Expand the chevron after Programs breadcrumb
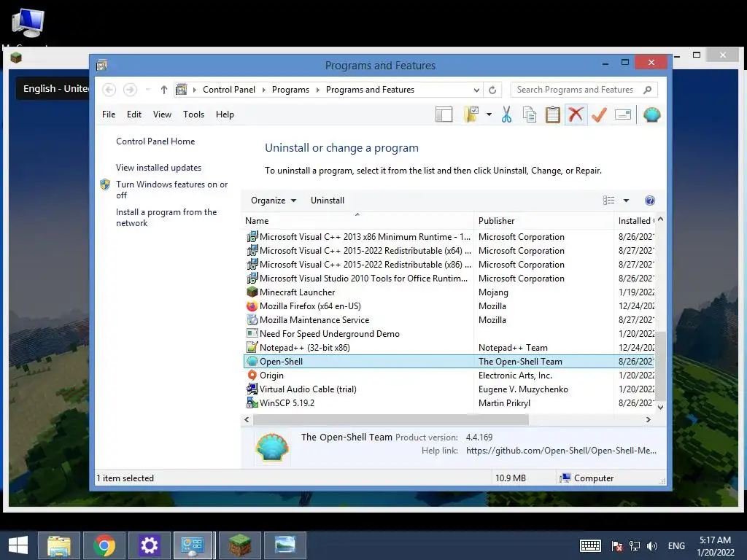This screenshot has width=747, height=560. [318, 90]
